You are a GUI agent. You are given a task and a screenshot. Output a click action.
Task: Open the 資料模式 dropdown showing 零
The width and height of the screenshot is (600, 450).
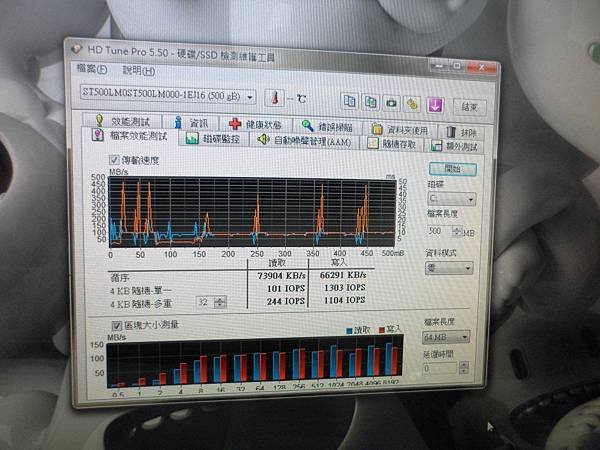point(449,268)
